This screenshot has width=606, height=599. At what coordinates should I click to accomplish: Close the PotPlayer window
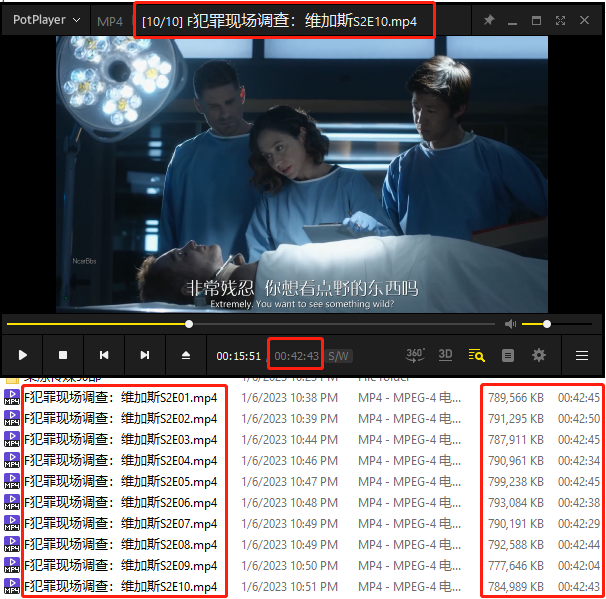[x=584, y=20]
